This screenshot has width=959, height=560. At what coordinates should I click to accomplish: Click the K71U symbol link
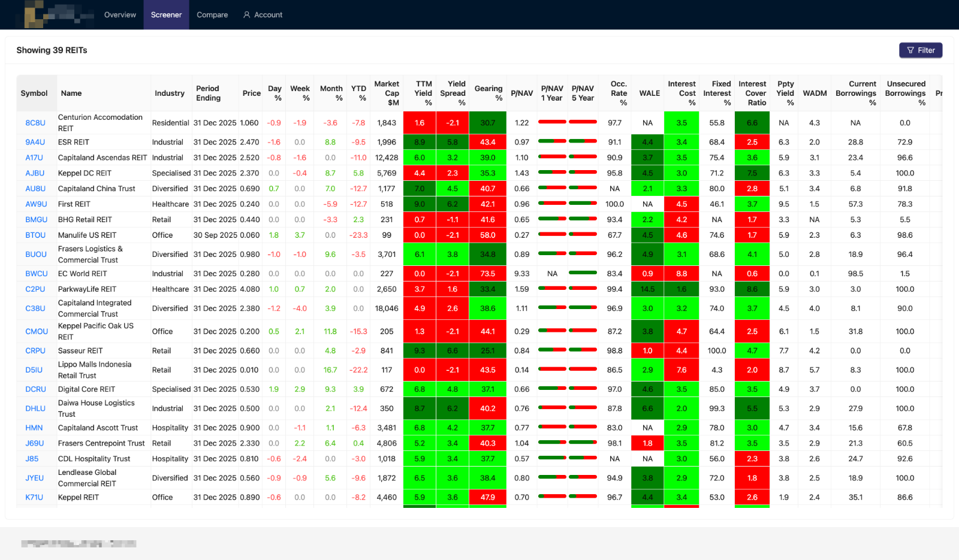pyautogui.click(x=34, y=497)
